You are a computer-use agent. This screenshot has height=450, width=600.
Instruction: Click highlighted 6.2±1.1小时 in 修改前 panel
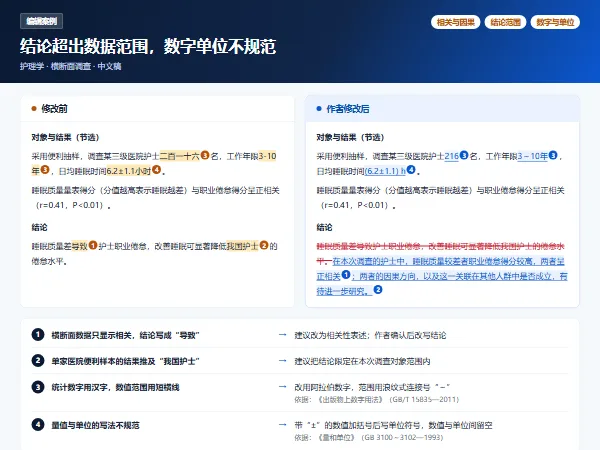coord(128,171)
